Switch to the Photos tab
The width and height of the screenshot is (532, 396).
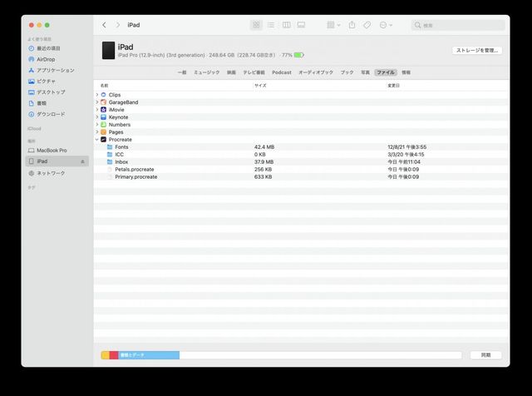coord(365,72)
